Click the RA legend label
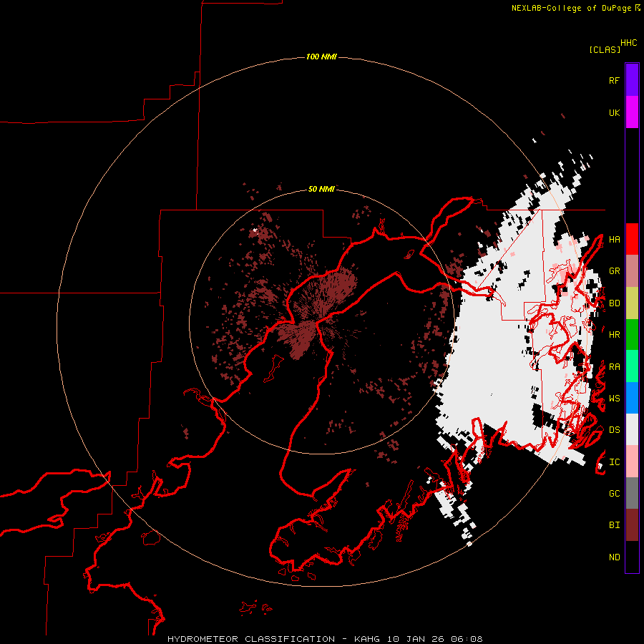This screenshot has width=644, height=644. tap(614, 367)
